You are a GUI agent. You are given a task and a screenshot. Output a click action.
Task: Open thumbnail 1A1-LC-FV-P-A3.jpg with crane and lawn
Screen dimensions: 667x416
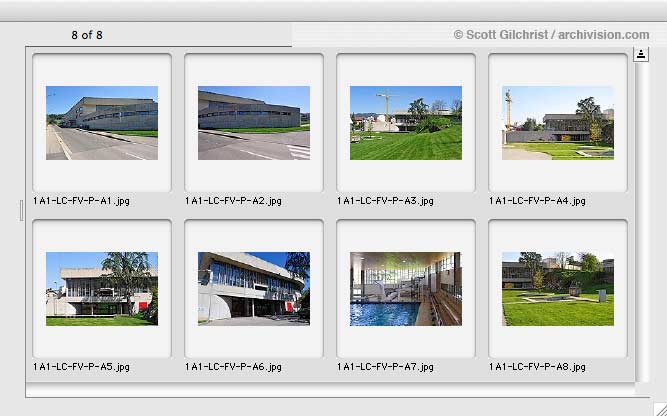tap(406, 123)
